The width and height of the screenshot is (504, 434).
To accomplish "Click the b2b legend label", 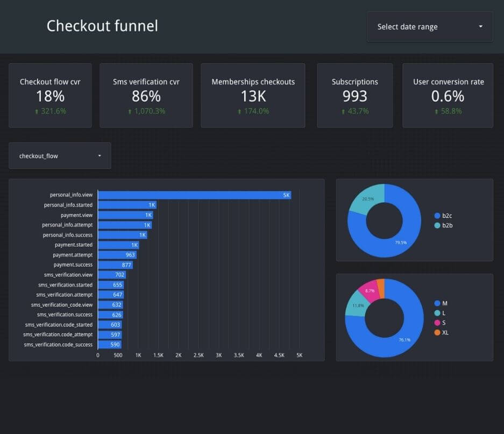I will coord(448,225).
